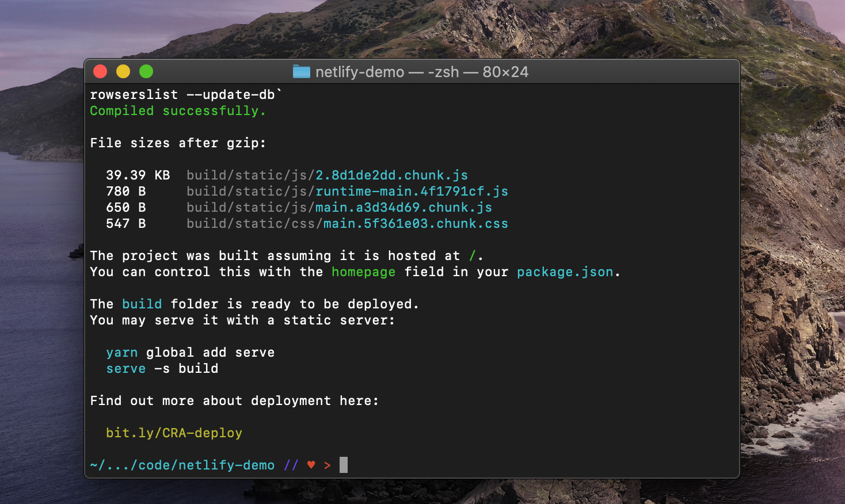Click the serve command text

125,368
